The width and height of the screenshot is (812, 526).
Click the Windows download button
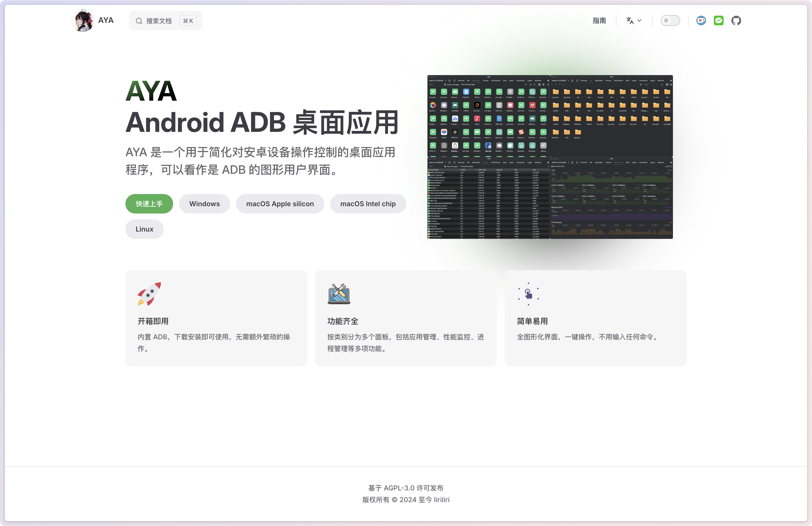tap(204, 204)
